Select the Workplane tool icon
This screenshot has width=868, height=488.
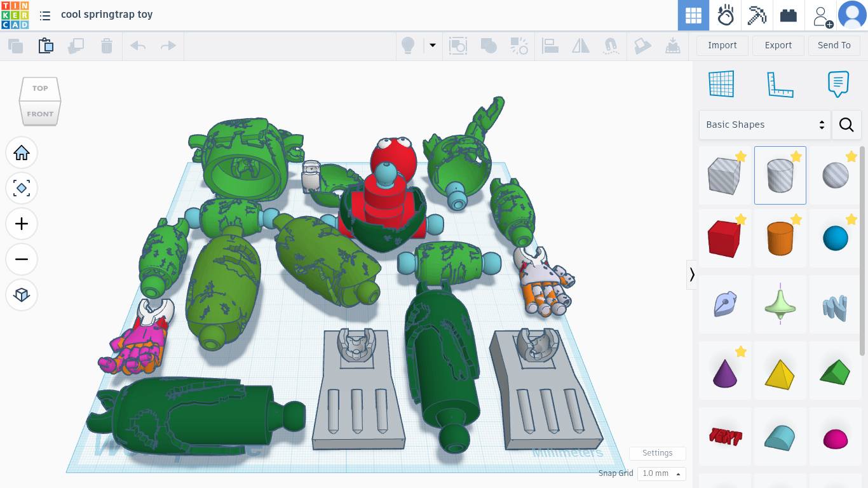point(721,84)
